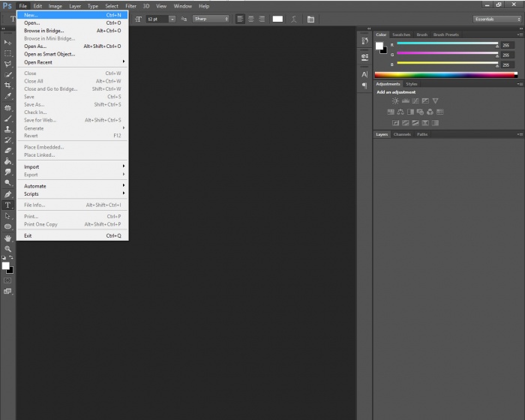Click Open as Smart Object... entry
Image resolution: width=525 pixels, height=420 pixels.
click(x=49, y=54)
